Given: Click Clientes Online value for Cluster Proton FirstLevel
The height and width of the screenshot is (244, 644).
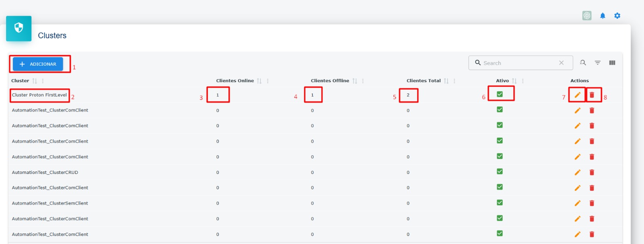Looking at the screenshot, I should point(218,95).
